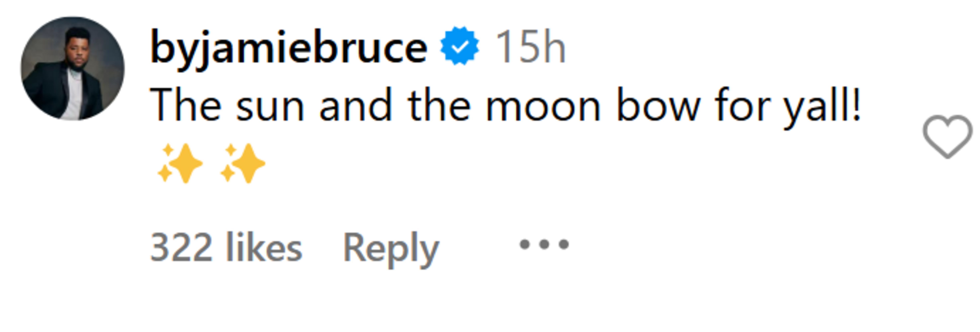Click the word "likes" beside 322
This screenshot has height=332, width=980.
coord(264,248)
